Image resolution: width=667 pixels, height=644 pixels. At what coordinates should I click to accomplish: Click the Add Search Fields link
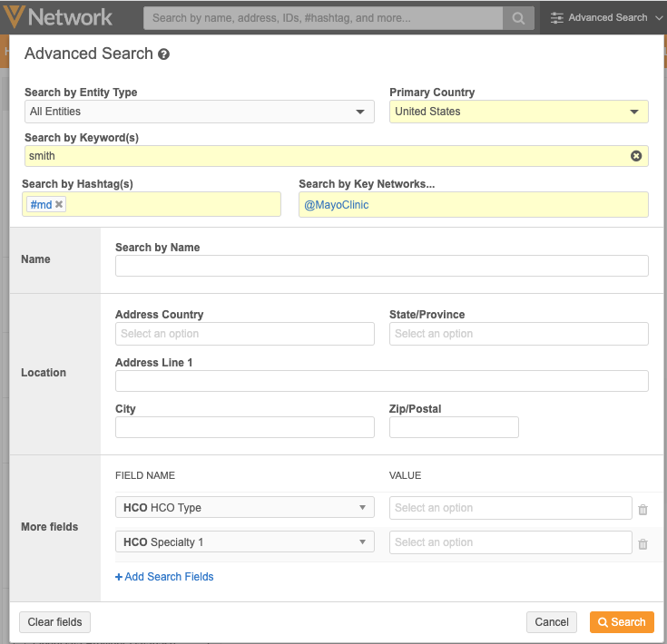[164, 577]
